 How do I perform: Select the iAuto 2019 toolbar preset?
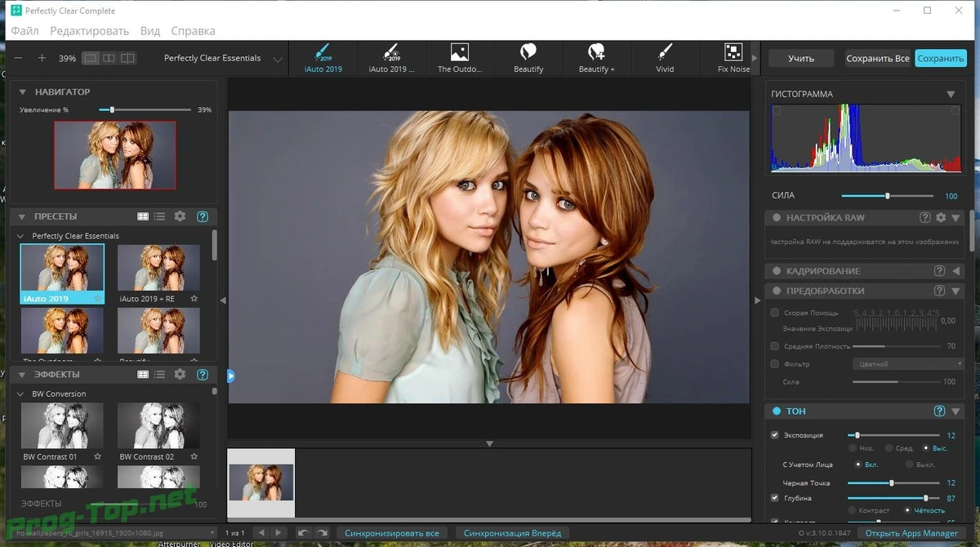[x=323, y=58]
